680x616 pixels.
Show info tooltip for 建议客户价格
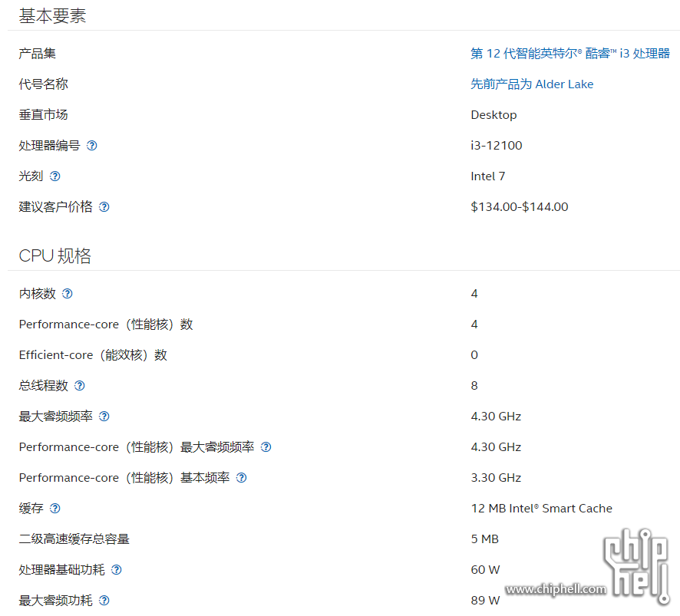[x=104, y=207]
